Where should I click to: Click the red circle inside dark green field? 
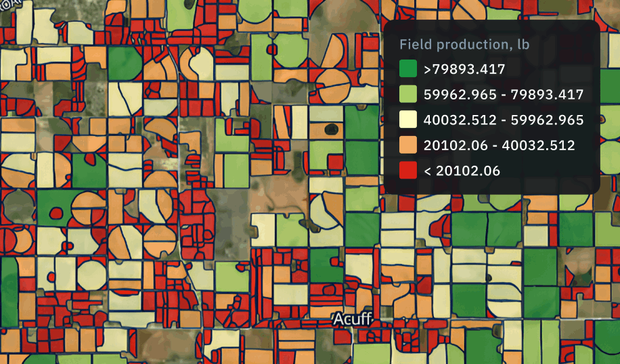(56, 213)
